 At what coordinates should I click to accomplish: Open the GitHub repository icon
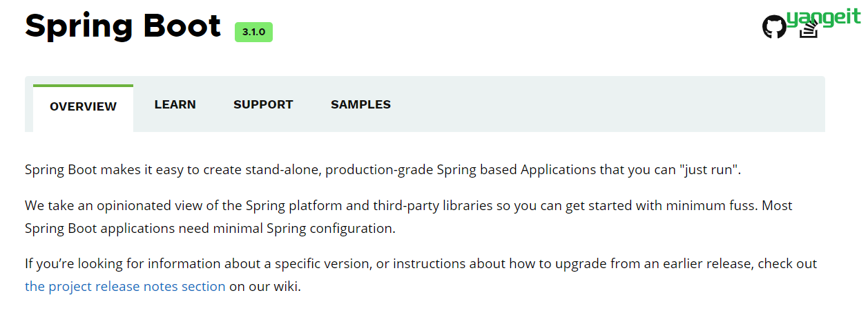point(774,27)
